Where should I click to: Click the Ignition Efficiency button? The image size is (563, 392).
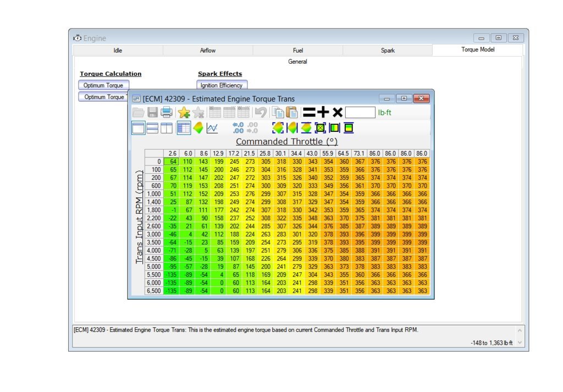(222, 85)
